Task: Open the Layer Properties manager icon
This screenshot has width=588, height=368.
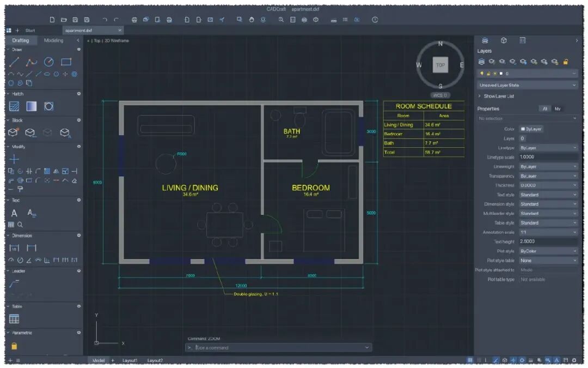Action: click(481, 62)
